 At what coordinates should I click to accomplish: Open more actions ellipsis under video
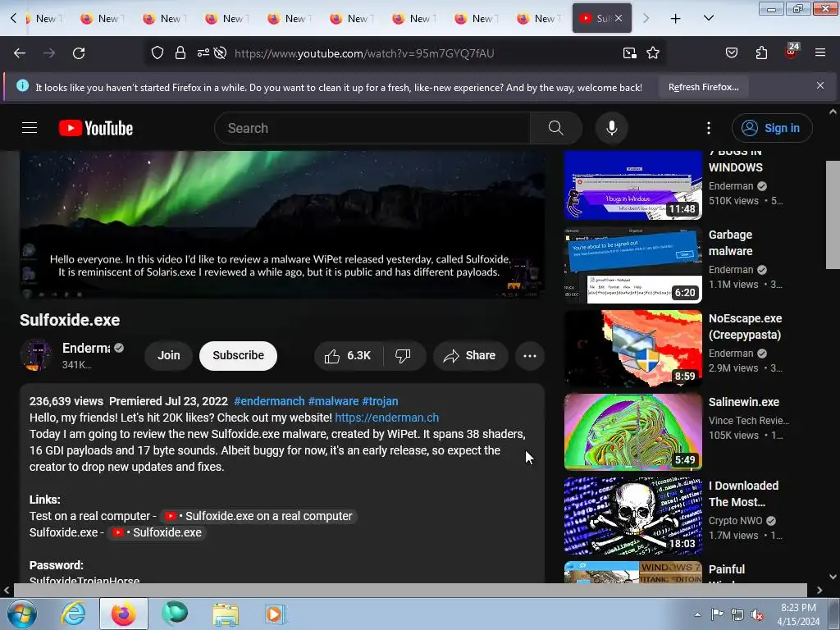click(529, 356)
